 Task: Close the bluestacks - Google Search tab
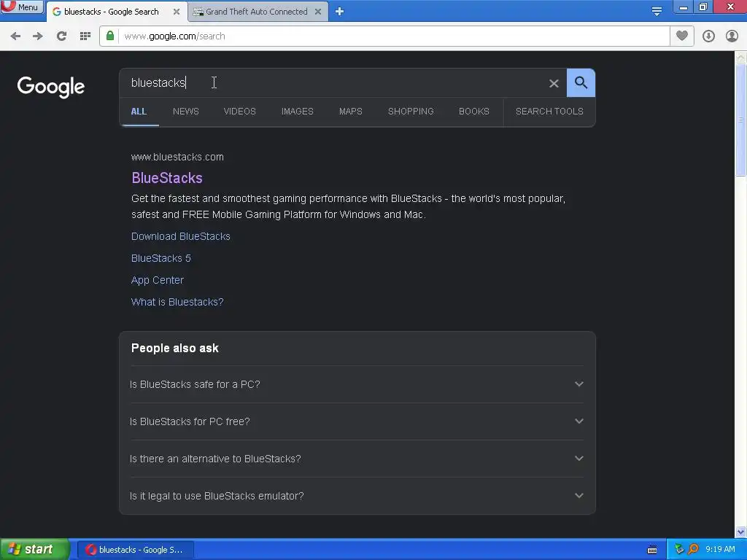click(x=177, y=12)
